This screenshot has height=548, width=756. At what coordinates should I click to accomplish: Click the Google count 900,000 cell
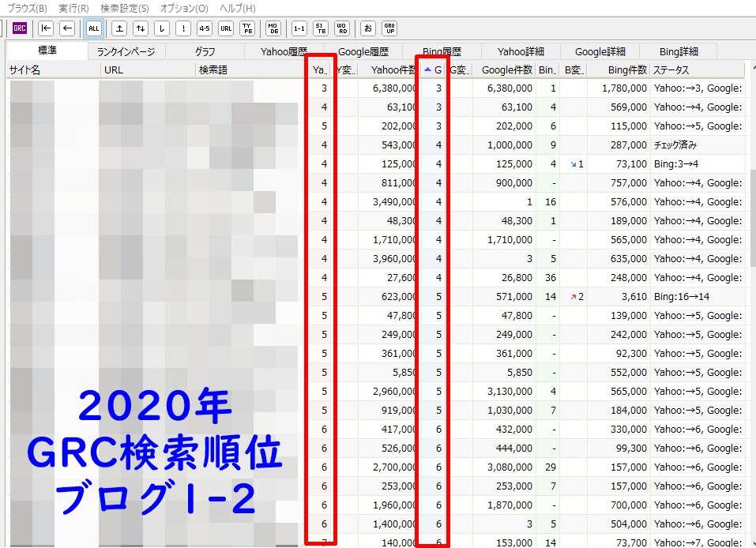pyautogui.click(x=504, y=182)
